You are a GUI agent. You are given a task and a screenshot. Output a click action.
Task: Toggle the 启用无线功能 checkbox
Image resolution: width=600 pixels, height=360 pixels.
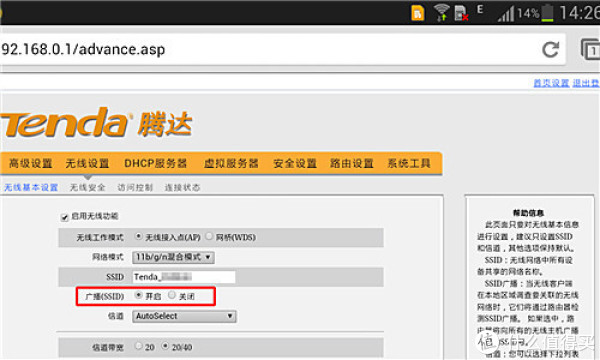[64, 217]
